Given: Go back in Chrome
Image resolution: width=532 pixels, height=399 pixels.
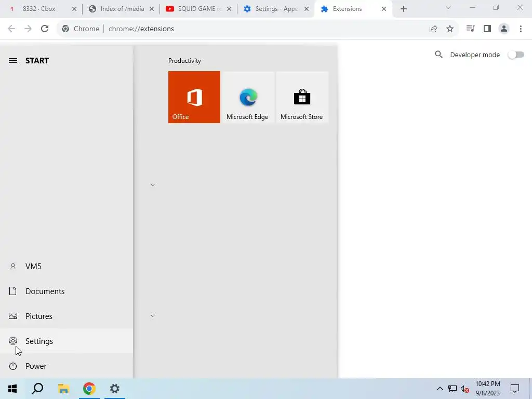Looking at the screenshot, I should (x=11, y=29).
